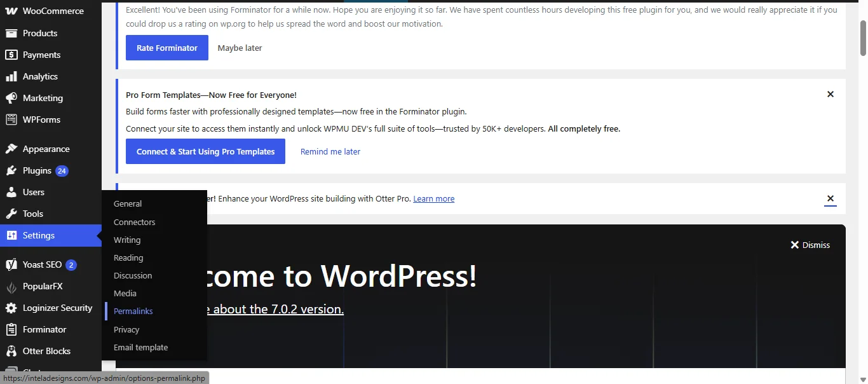Select the Marketing menu item
This screenshot has width=868, height=384.
(x=43, y=98)
